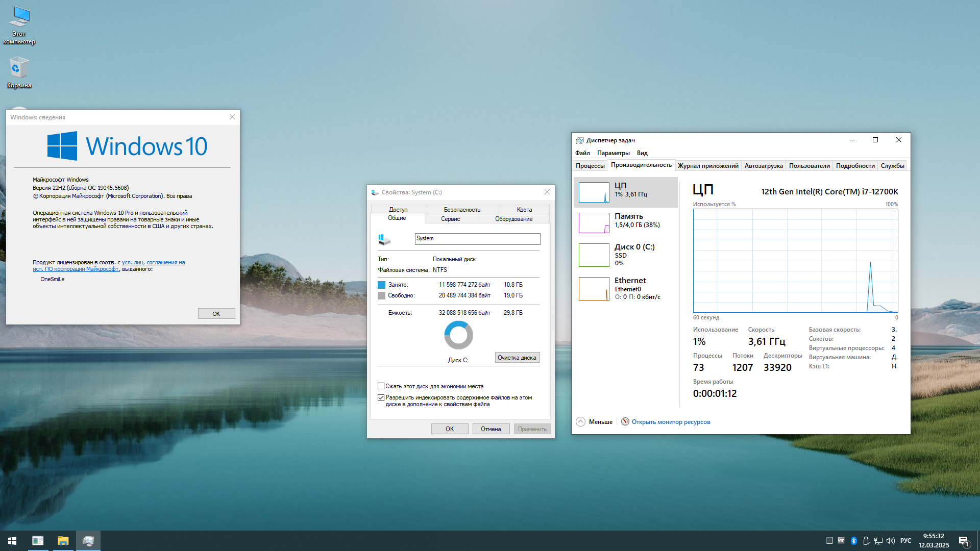
Task: Open the Параметры menu in Task Manager
Action: click(613, 153)
